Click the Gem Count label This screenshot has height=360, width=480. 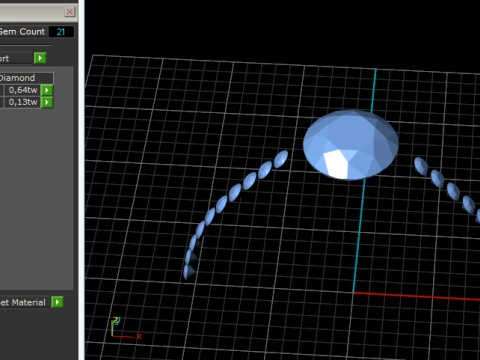coord(23,32)
